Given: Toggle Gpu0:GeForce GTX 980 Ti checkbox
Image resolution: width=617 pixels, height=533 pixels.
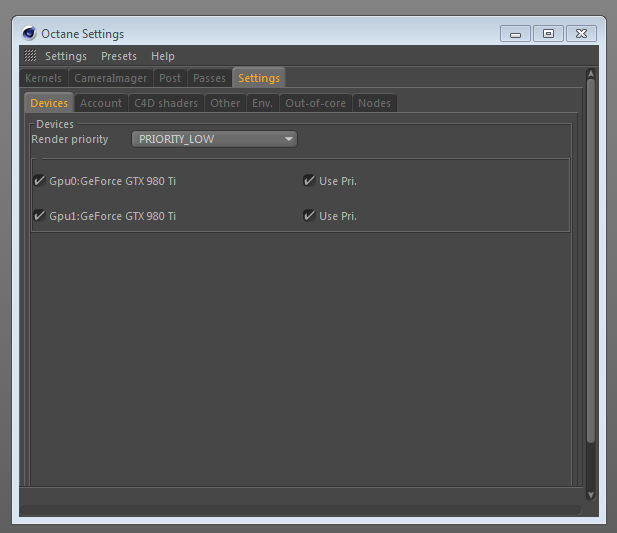Looking at the screenshot, I should pos(39,181).
